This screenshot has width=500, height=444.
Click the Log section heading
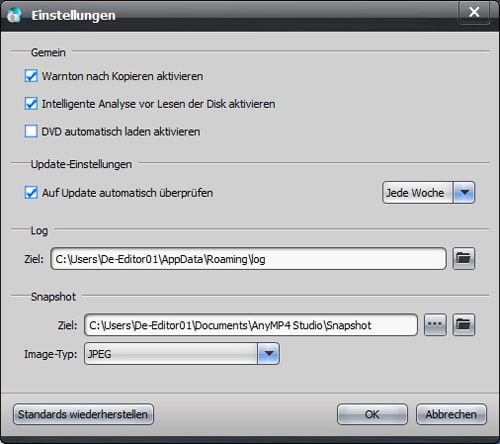(39, 231)
